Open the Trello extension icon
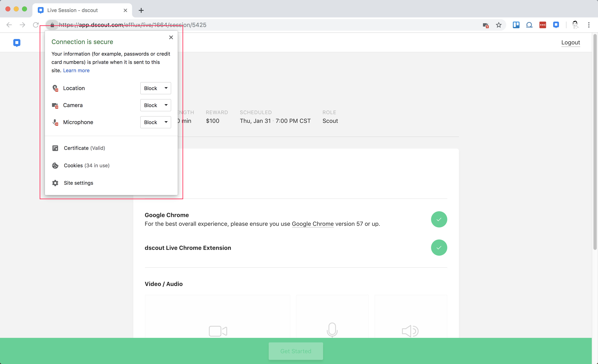The image size is (598, 364). [516, 25]
